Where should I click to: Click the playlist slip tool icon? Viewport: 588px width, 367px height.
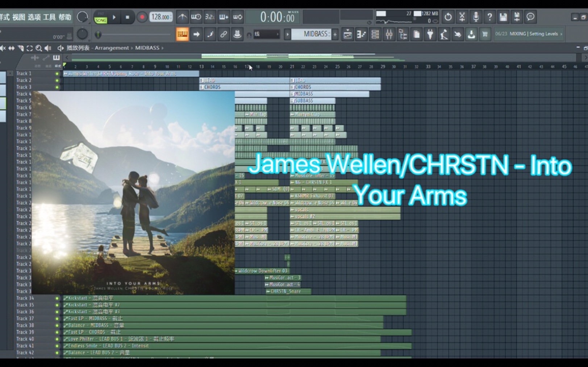[12, 48]
